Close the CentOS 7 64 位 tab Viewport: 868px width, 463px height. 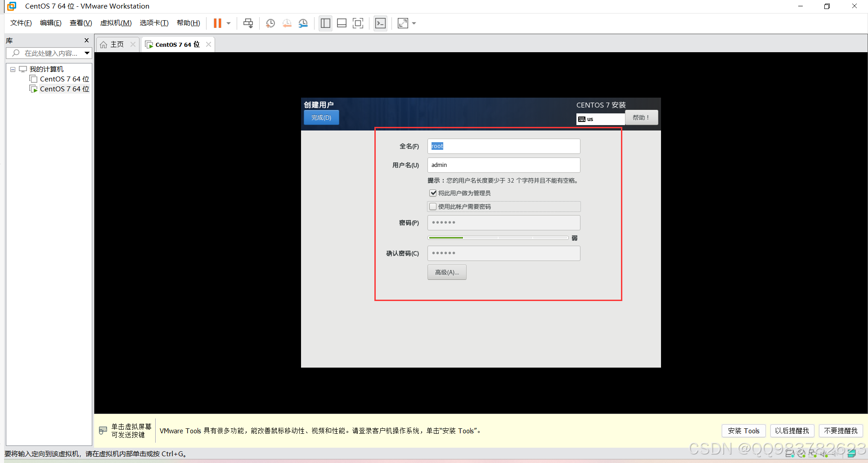coord(208,44)
